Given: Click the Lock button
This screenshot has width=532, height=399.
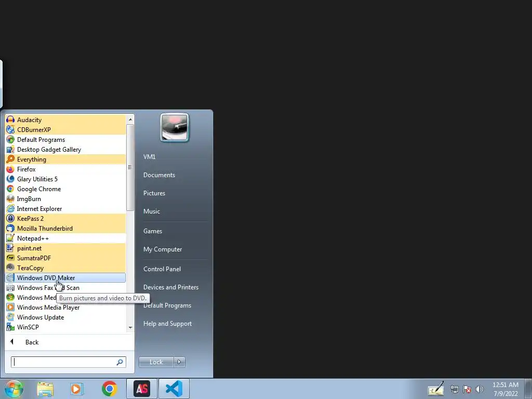Looking at the screenshot, I should 156,362.
